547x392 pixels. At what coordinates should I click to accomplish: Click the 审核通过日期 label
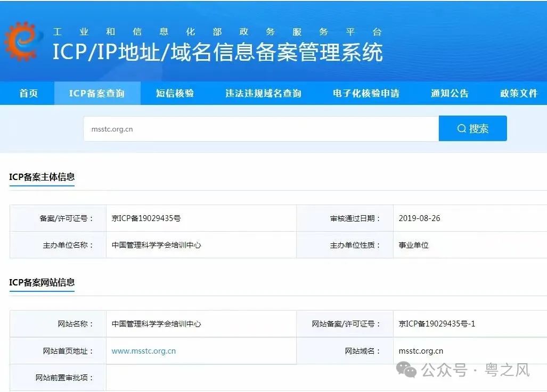coord(355,219)
